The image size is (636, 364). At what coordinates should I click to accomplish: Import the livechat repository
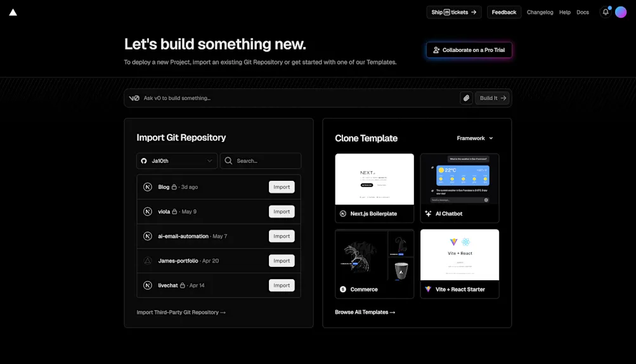282,285
